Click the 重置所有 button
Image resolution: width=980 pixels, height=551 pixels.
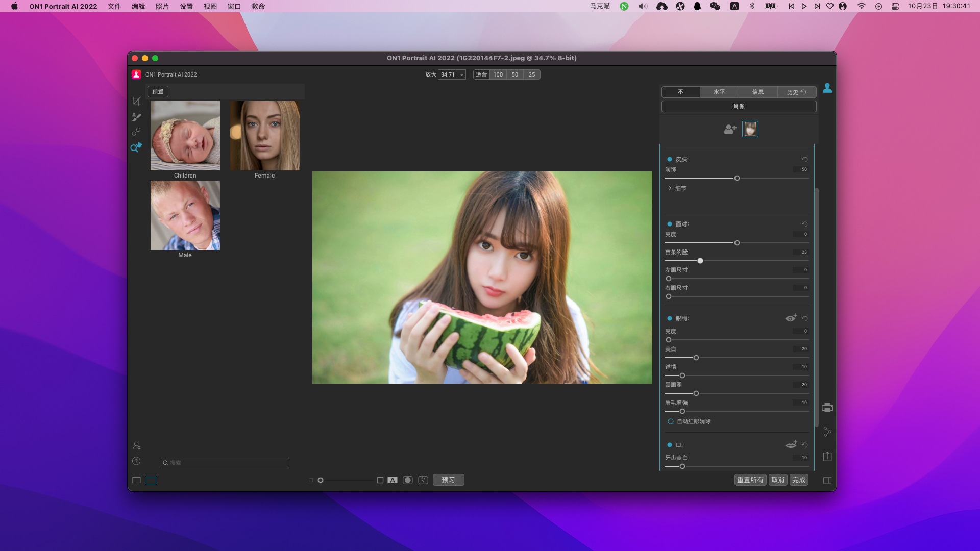click(x=750, y=480)
